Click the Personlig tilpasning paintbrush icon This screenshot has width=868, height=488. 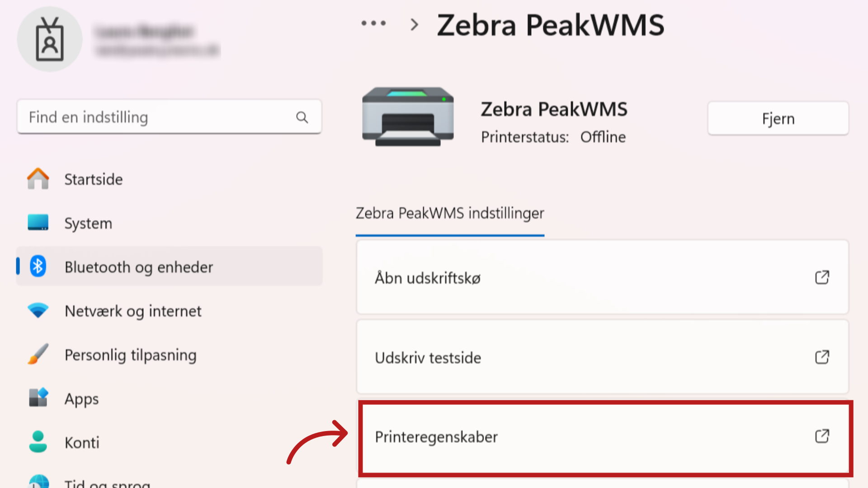pos(38,354)
